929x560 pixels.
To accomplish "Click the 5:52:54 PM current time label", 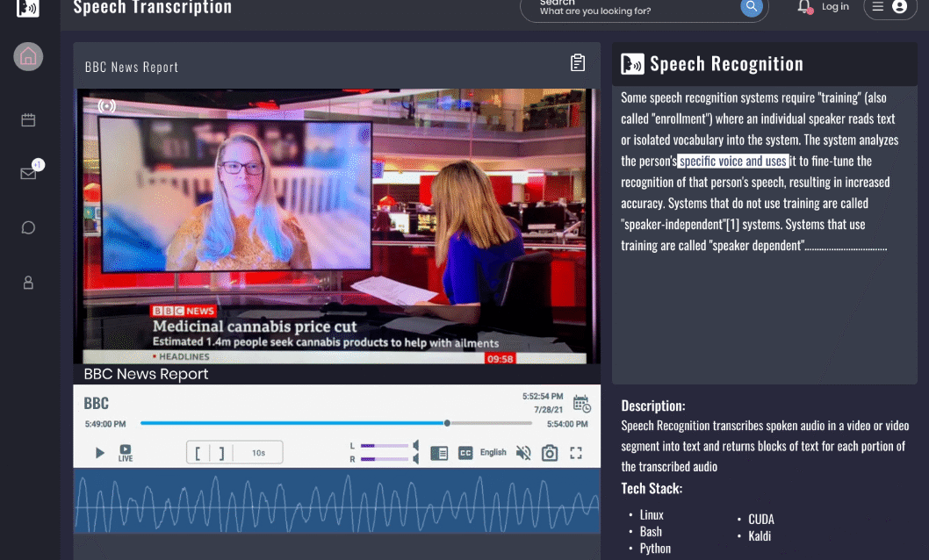I will 543,396.
